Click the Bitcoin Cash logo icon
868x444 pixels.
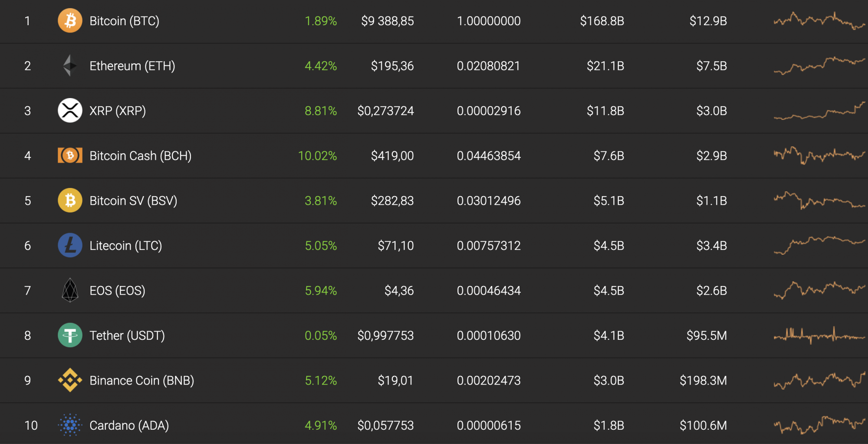pos(70,155)
